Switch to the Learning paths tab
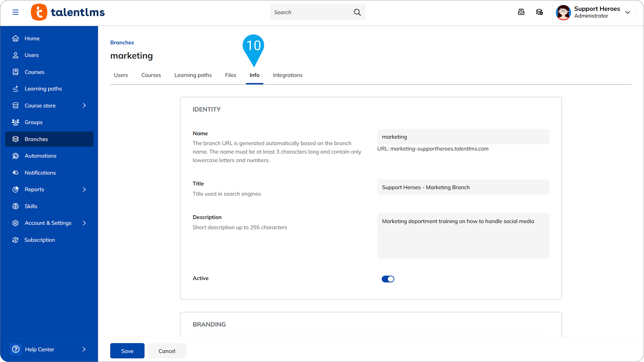Screen dimensions: 644x362 coord(193,75)
